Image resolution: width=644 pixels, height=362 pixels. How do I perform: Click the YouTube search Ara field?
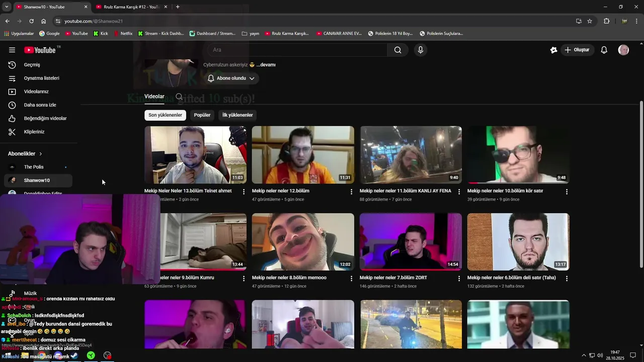(x=297, y=50)
